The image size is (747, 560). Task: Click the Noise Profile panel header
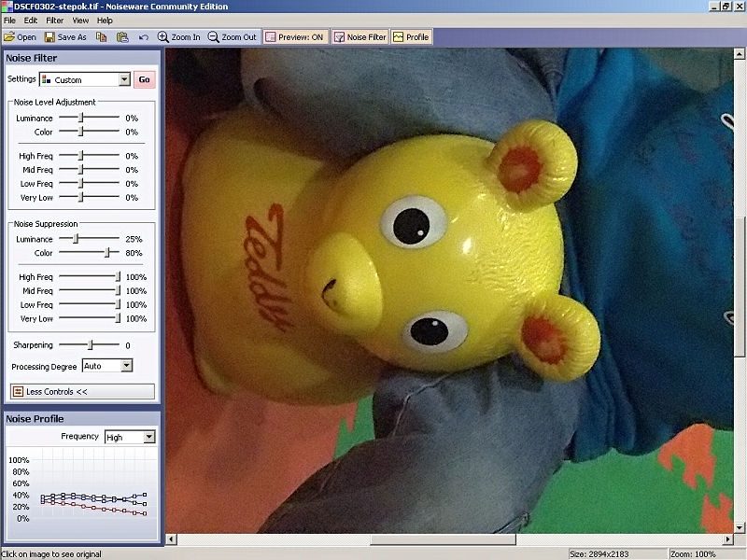point(81,418)
